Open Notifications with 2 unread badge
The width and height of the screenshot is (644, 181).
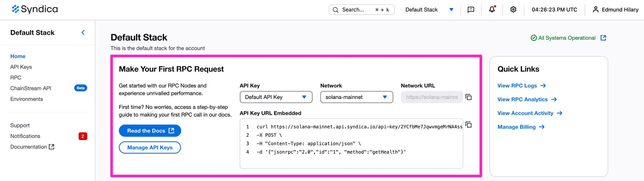coord(25,136)
